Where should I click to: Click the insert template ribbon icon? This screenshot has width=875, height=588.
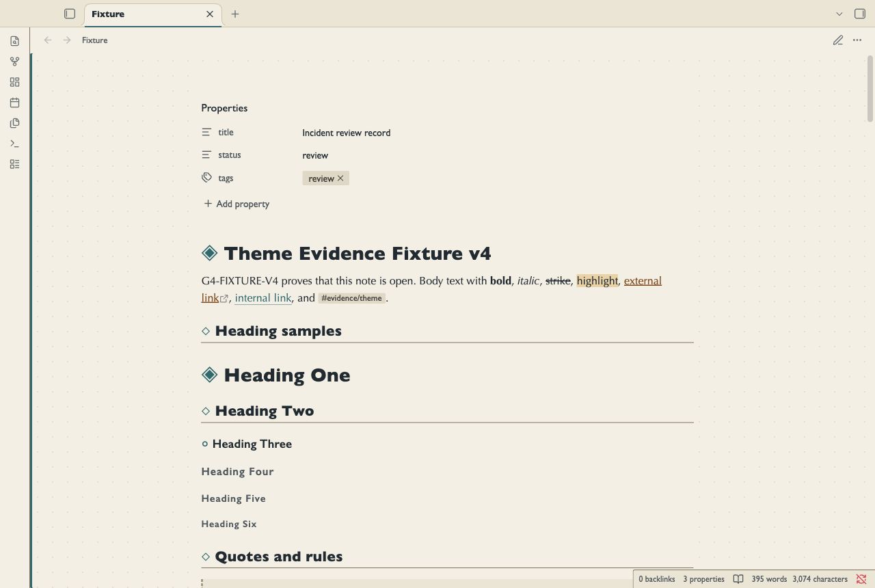click(14, 123)
